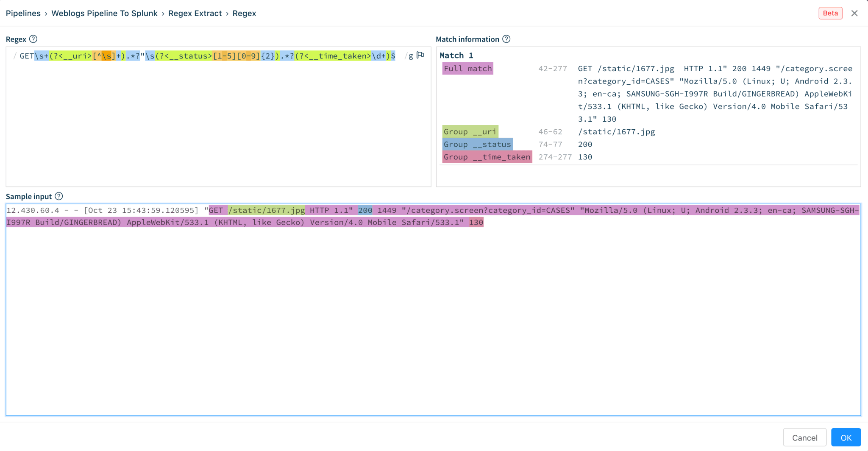Click the Cancel button
Screen dimensions: 868x451
pyautogui.click(x=804, y=437)
